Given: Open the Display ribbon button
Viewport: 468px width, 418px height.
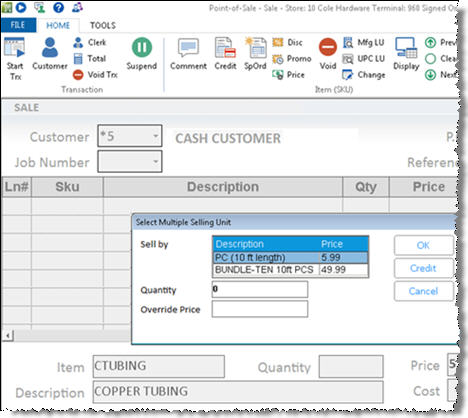Looking at the screenshot, I should (x=406, y=54).
